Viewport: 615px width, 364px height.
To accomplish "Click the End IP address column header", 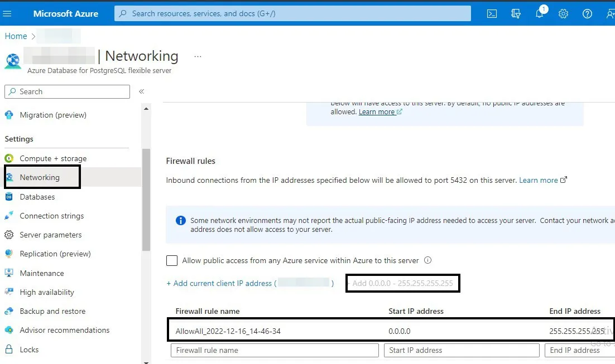I will tap(575, 311).
